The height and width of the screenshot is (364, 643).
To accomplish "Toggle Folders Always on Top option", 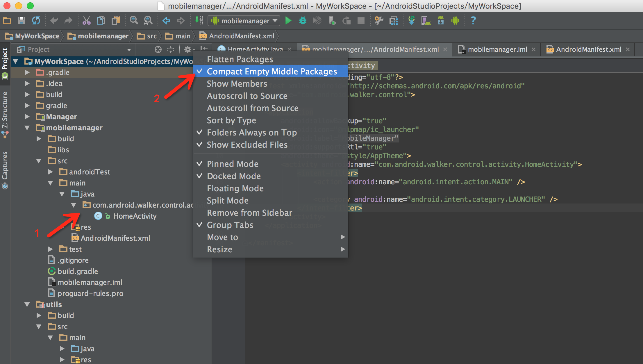I will 270,133.
